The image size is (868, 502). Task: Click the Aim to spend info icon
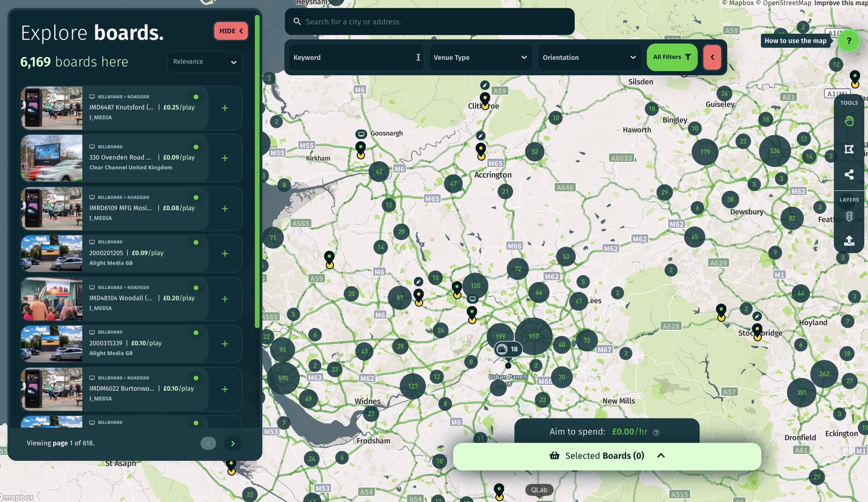pos(656,433)
